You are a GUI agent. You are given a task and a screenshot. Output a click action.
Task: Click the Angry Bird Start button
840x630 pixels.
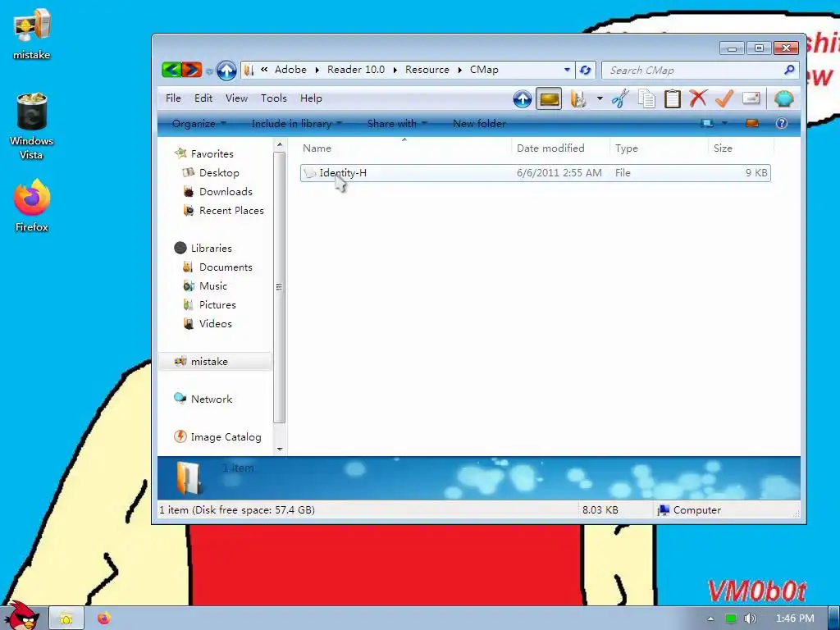pyautogui.click(x=24, y=617)
